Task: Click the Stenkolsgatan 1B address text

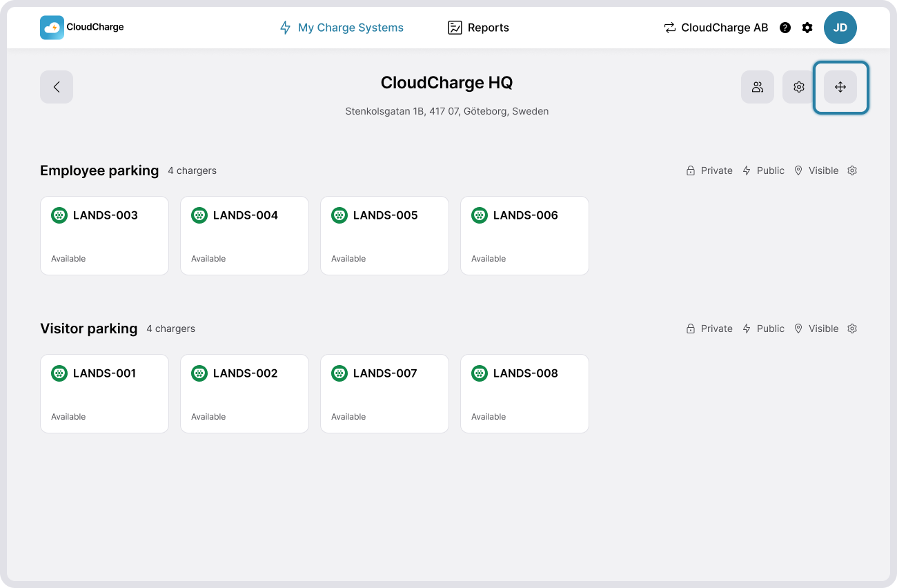Action: click(447, 111)
